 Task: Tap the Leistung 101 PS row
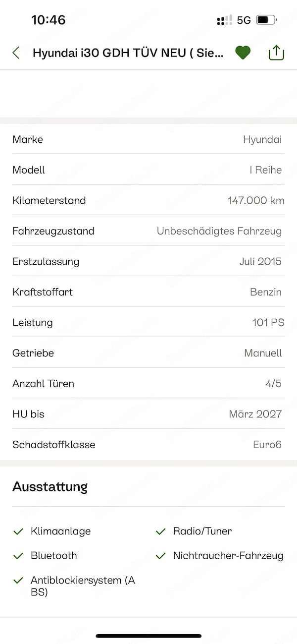pos(148,322)
